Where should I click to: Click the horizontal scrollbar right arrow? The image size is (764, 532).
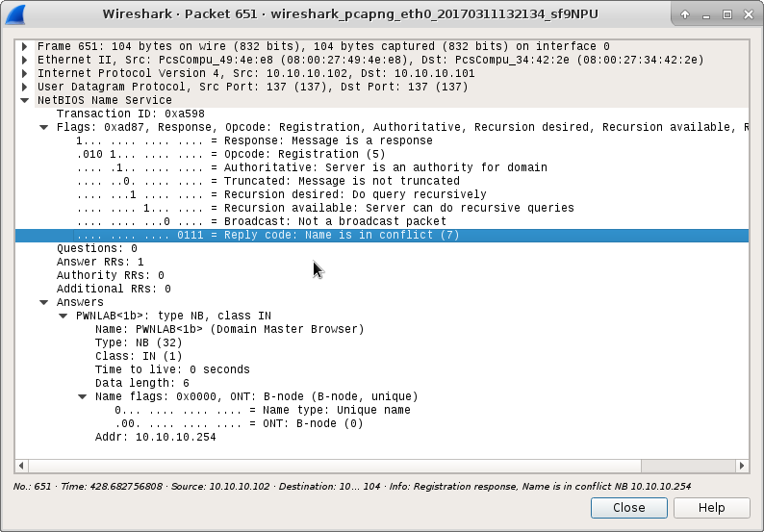(742, 466)
